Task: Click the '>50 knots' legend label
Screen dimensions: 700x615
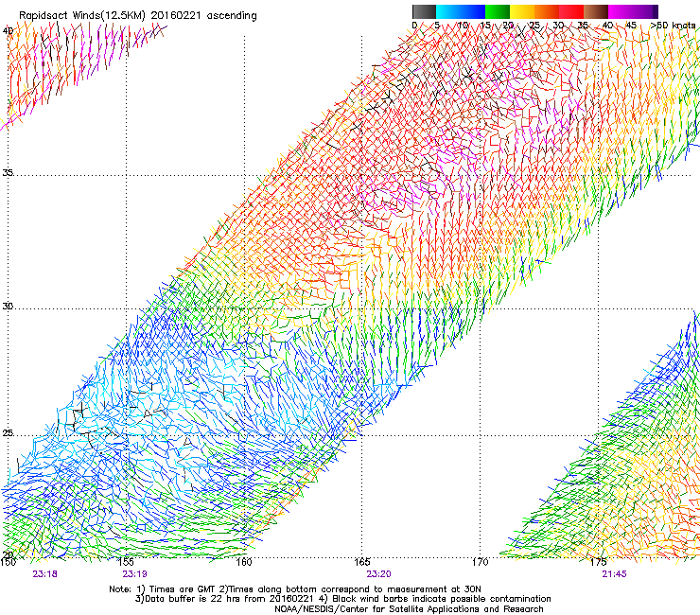Action: click(x=673, y=26)
